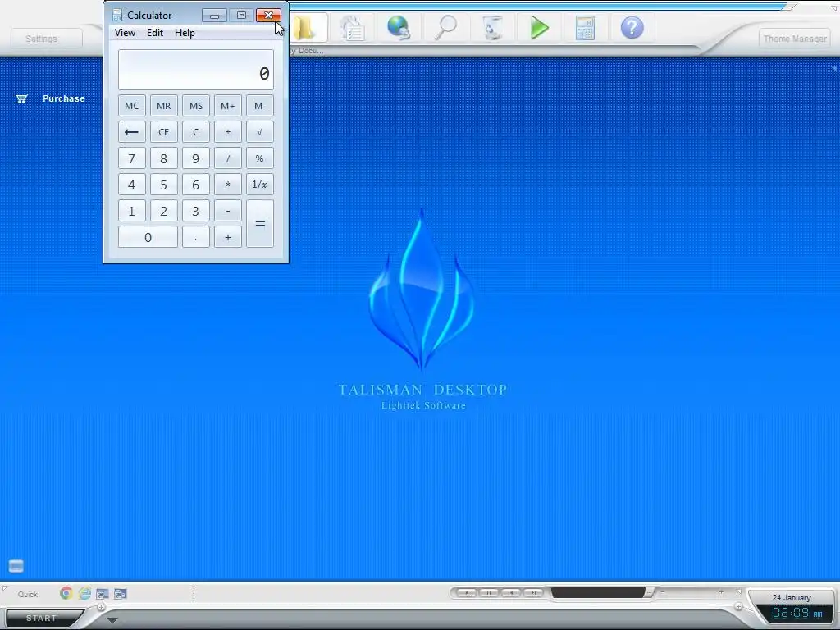
Task: Increase volume with the plus button
Action: tap(721, 592)
